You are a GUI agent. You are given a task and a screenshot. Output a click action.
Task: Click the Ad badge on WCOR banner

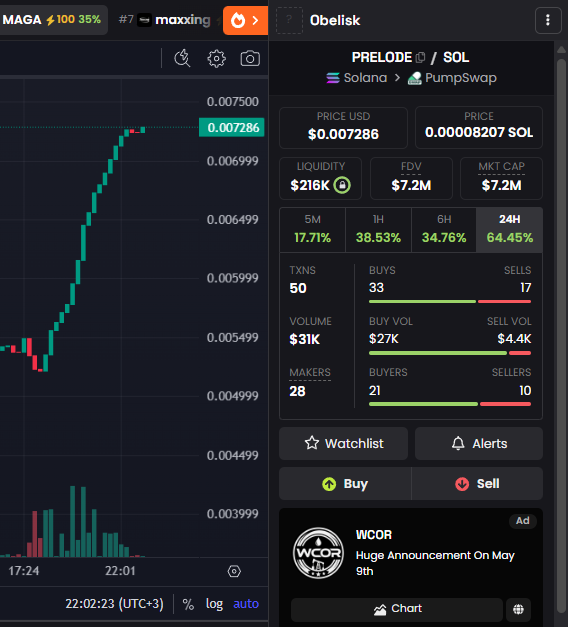coord(522,521)
